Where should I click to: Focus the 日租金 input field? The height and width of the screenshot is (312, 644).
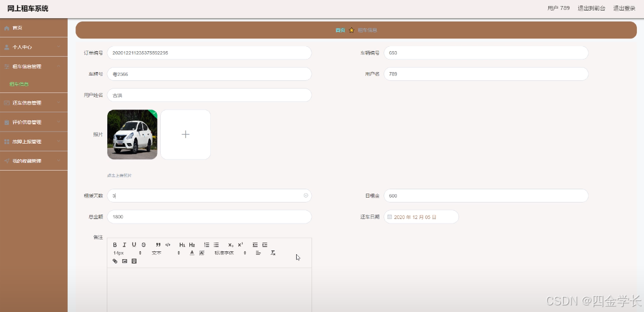tap(486, 195)
